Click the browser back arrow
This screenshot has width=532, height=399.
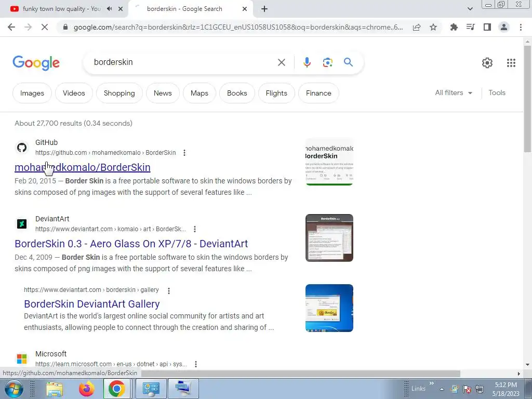tap(11, 27)
